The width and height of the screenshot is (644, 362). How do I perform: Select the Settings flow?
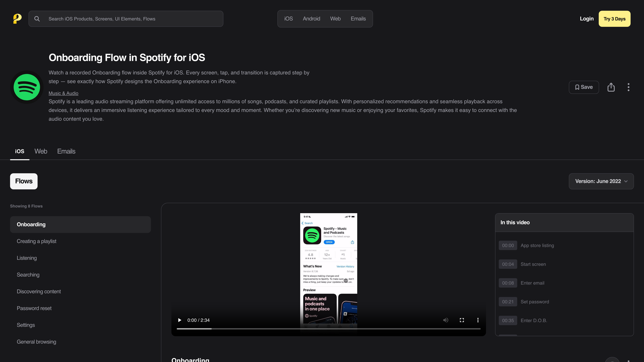coord(80,325)
